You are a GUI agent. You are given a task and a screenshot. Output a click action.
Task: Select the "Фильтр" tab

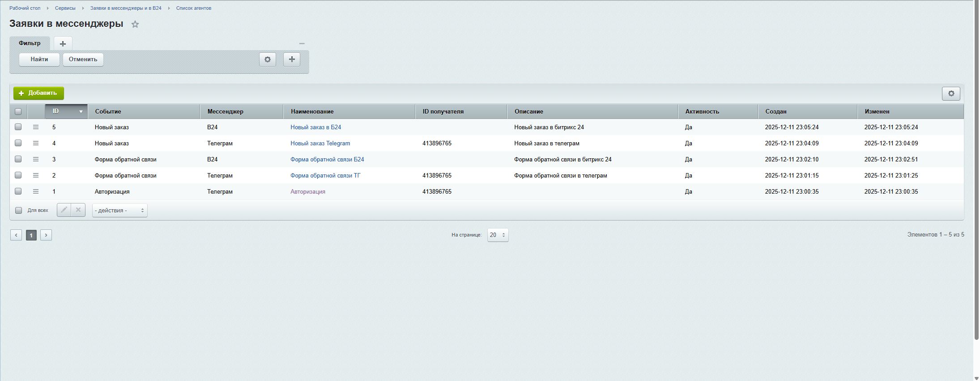tap(30, 43)
